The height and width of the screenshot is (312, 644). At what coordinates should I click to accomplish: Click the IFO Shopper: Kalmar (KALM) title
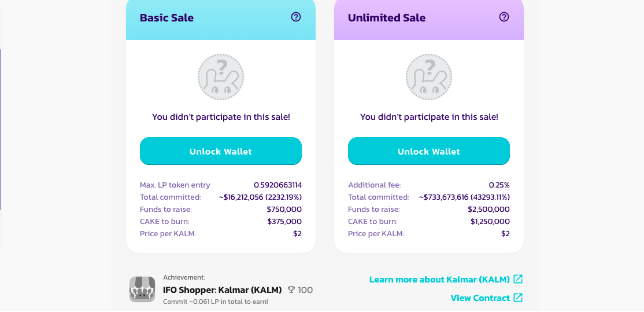[x=222, y=290]
